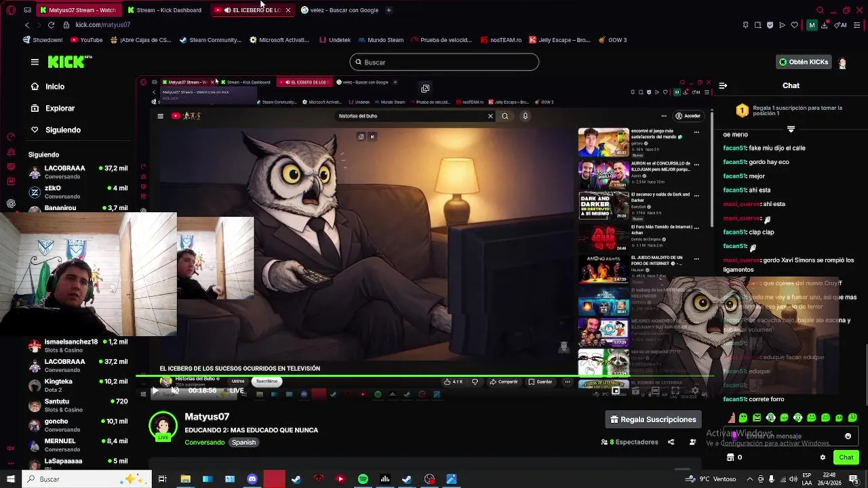Open the YouTube bookmark
This screenshot has height=488, width=868.
87,40
